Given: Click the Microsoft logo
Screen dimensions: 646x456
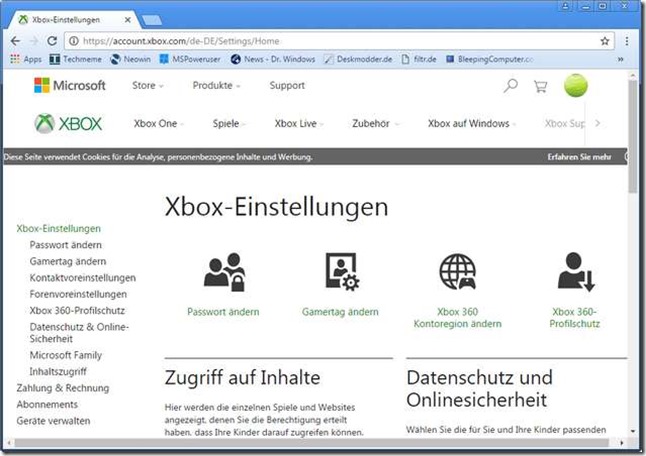Looking at the screenshot, I should 70,85.
